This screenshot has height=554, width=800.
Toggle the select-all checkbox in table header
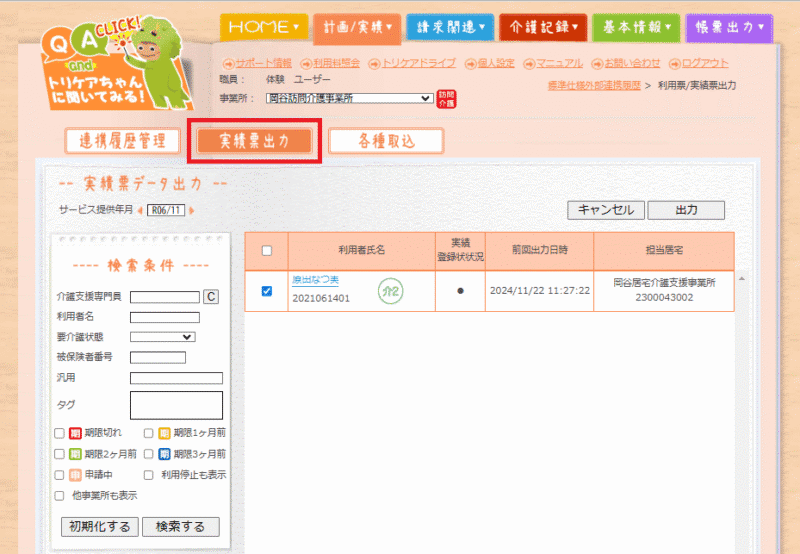(266, 250)
